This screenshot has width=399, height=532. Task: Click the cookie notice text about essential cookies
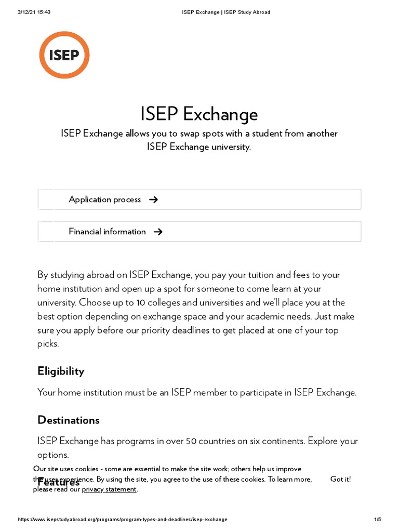point(166,469)
